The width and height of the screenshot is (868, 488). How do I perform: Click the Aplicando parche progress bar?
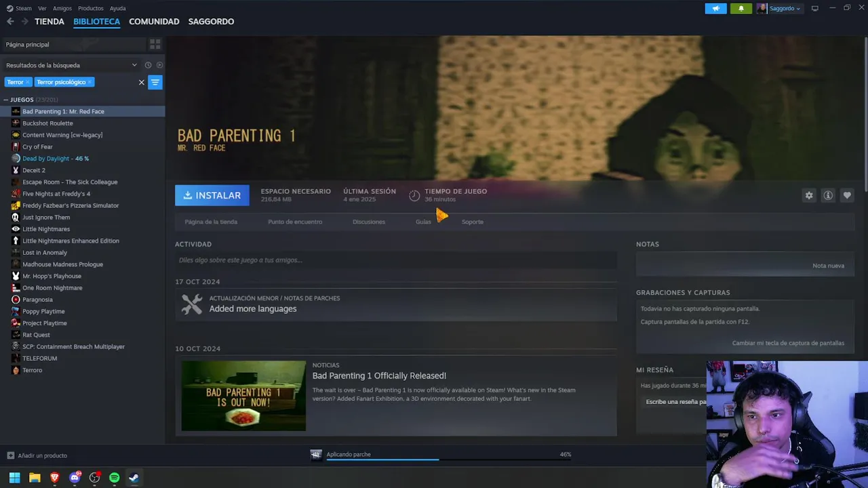tap(449, 460)
